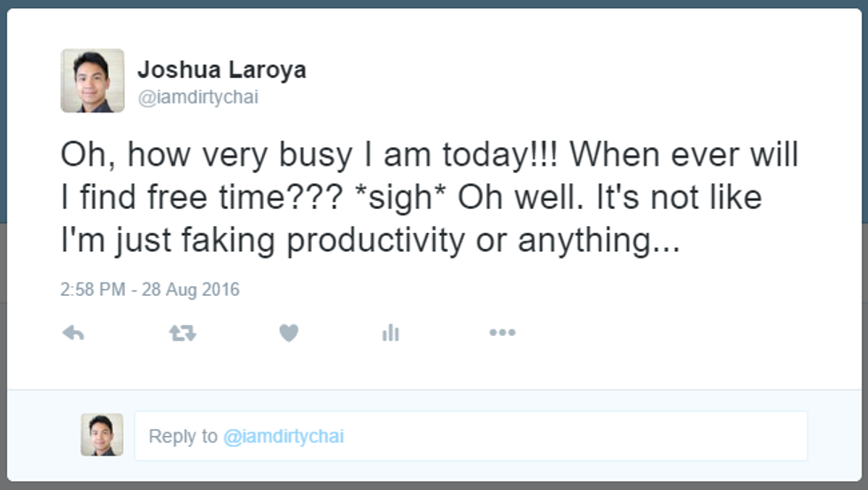Retweet Joshua Laroya's tweet
Viewport: 868px width, 490px height.
click(x=182, y=333)
